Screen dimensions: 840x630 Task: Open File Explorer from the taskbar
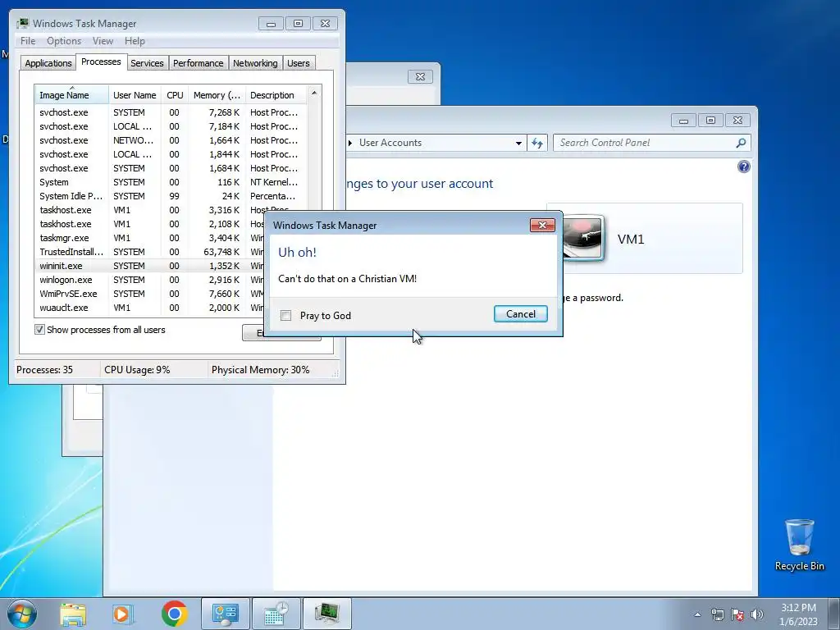coord(73,614)
